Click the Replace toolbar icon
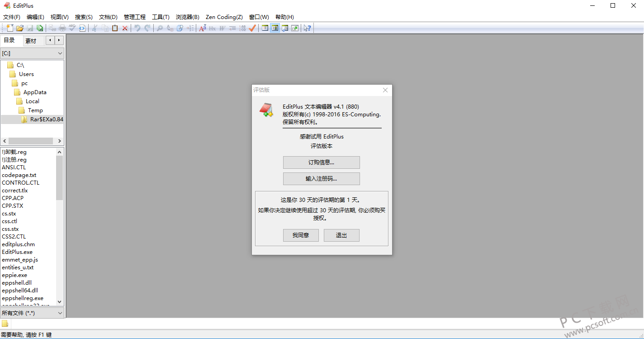The image size is (644, 339). click(x=170, y=28)
